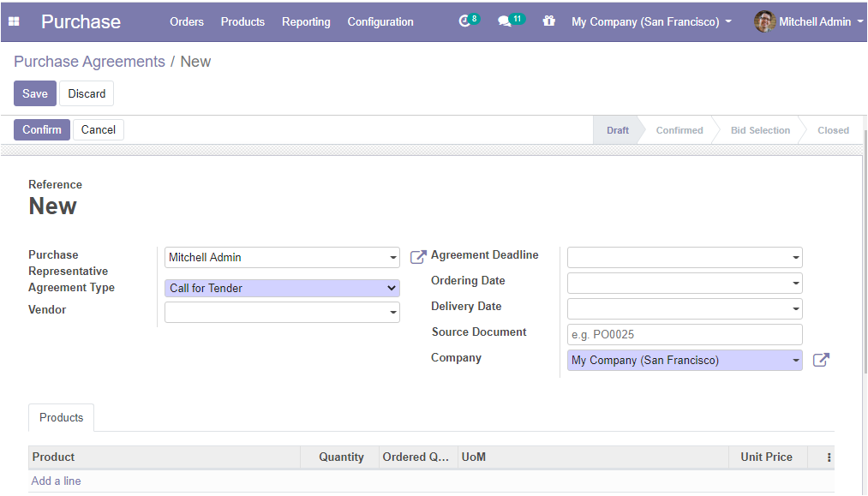868x496 pixels.
Task: Open the Products menu in navbar
Action: click(242, 21)
